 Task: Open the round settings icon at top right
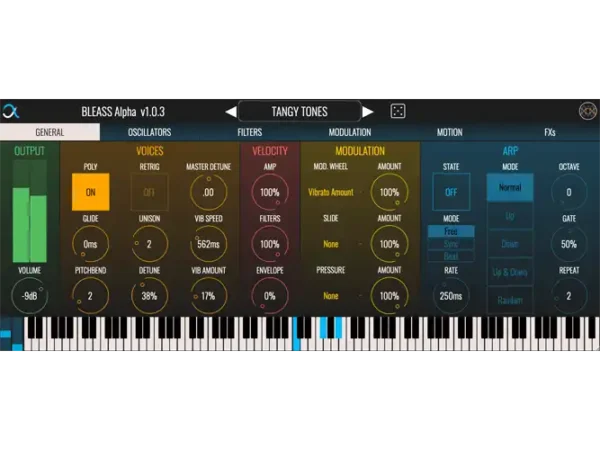click(588, 111)
